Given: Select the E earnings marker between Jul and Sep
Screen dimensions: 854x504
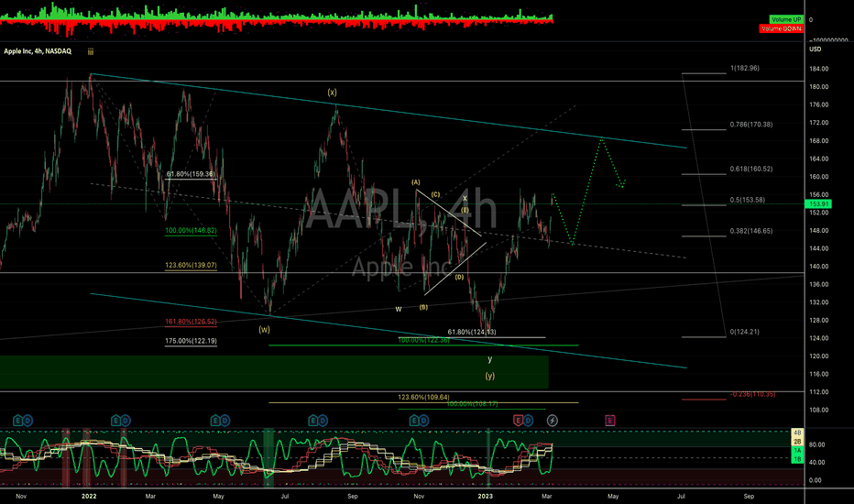Looking at the screenshot, I should coord(313,420).
